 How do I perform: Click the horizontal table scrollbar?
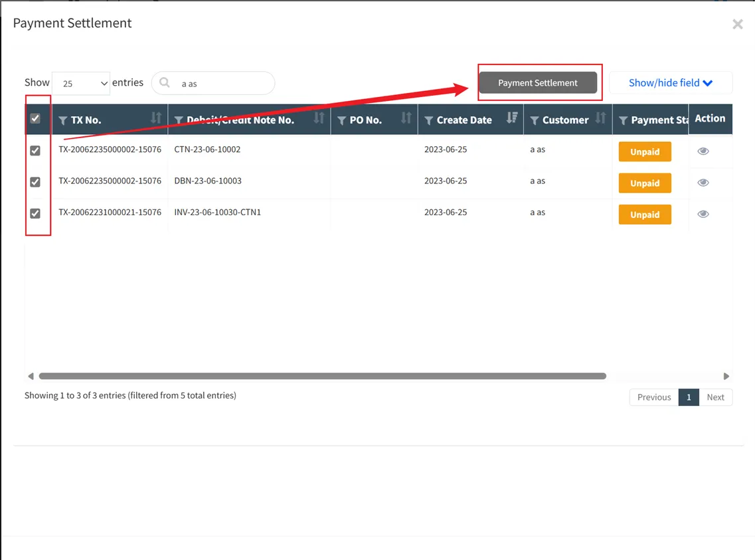(322, 376)
